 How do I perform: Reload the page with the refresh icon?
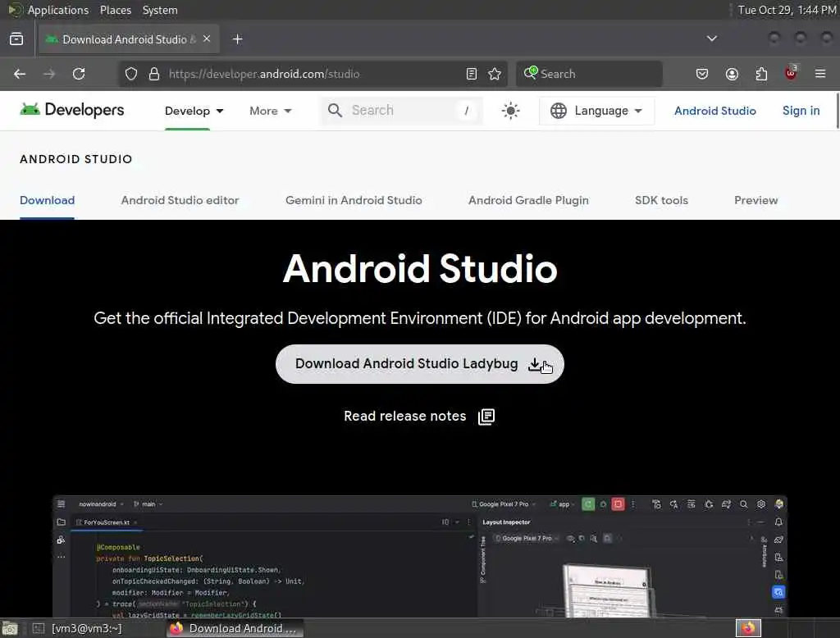pyautogui.click(x=79, y=74)
